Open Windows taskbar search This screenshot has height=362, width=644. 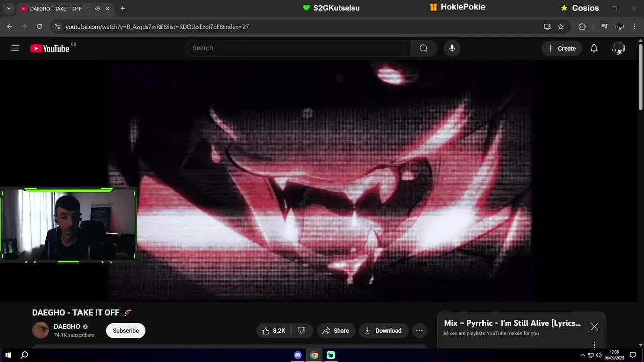[x=24, y=355]
